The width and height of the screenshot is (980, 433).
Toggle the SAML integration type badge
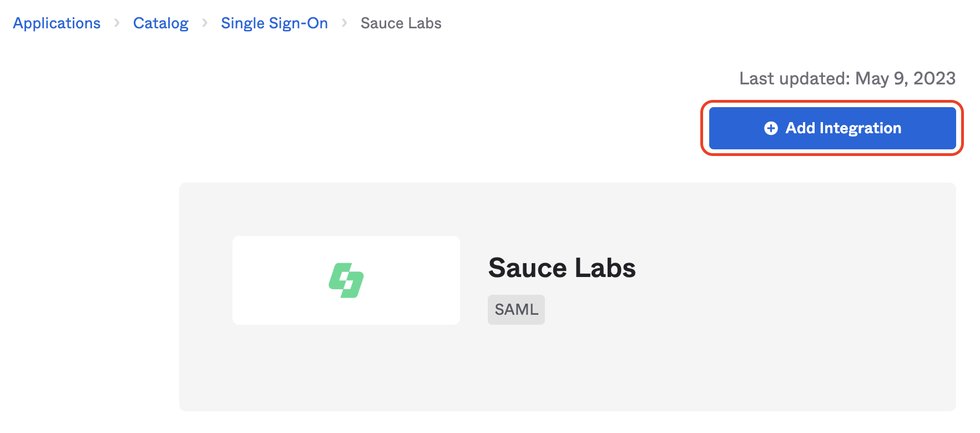(x=516, y=309)
